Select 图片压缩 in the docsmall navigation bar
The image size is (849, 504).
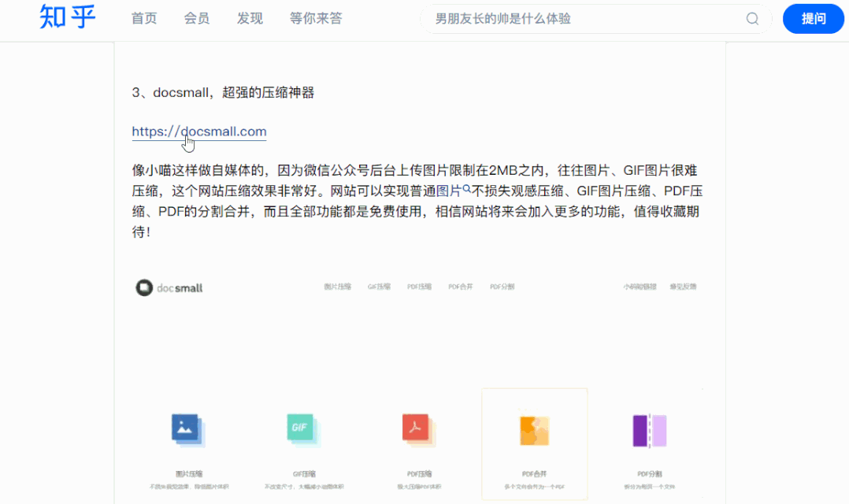[x=337, y=287]
